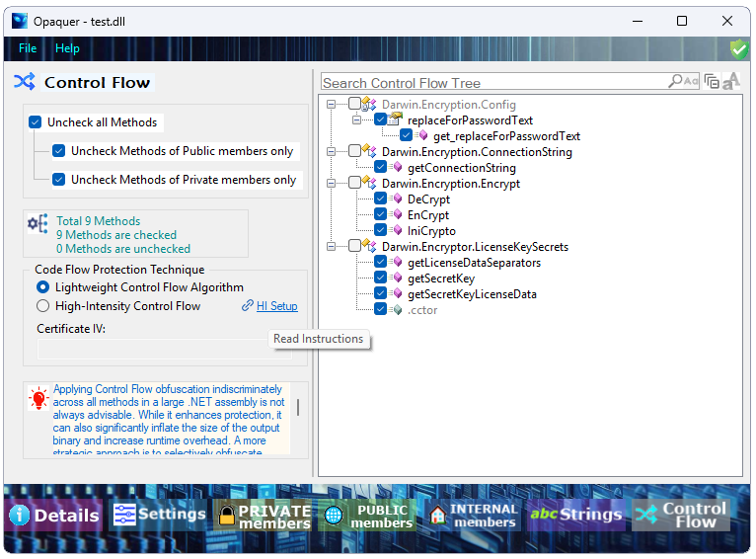The image size is (756, 559).
Task: Collapse the Darwin.Encryptor.LicenseKeySecrets node
Action: (331, 247)
